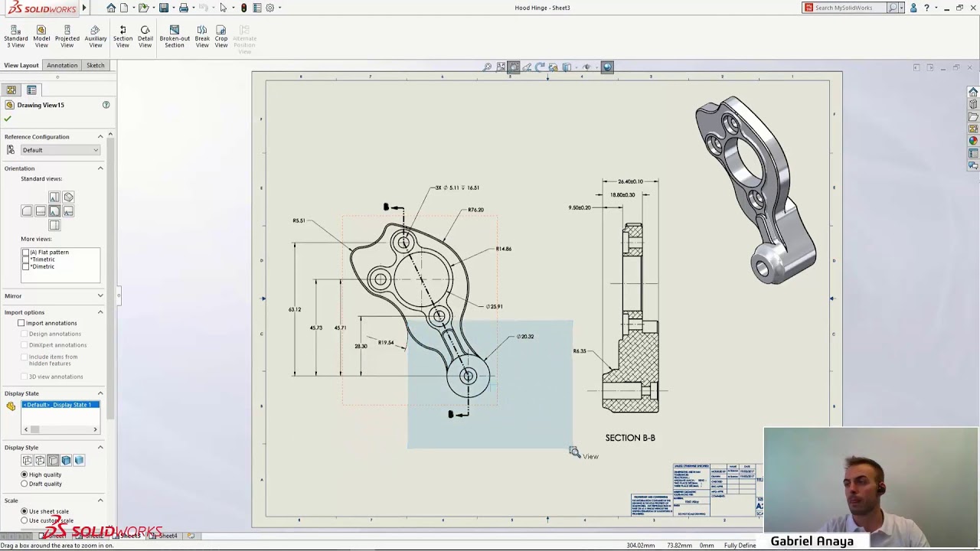Open a file from toolbar
Screen dimensions: 980x551
coord(143,8)
